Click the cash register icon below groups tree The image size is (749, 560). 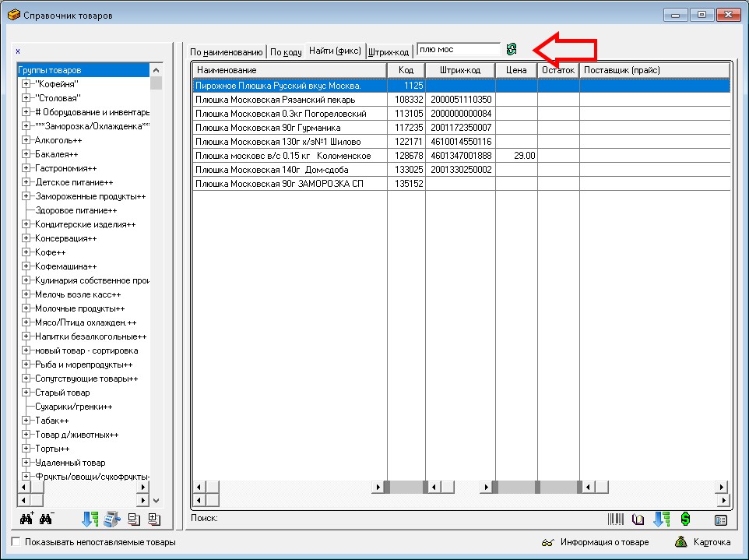[x=111, y=519]
